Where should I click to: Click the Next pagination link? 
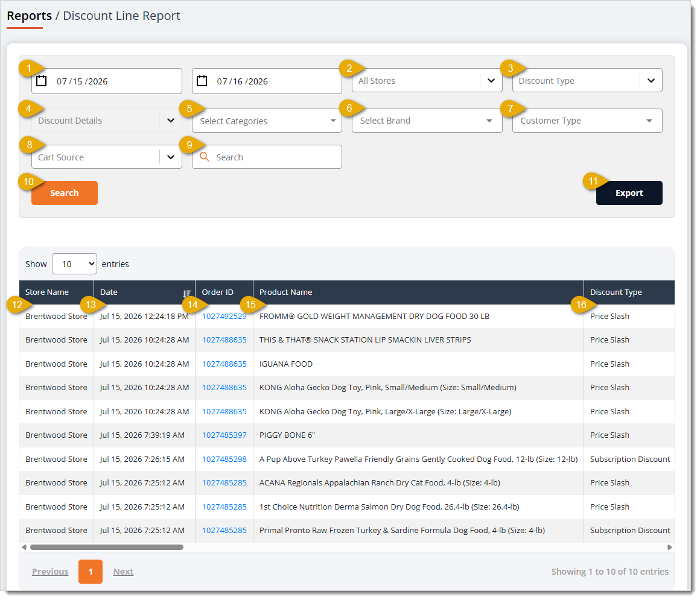pyautogui.click(x=123, y=572)
